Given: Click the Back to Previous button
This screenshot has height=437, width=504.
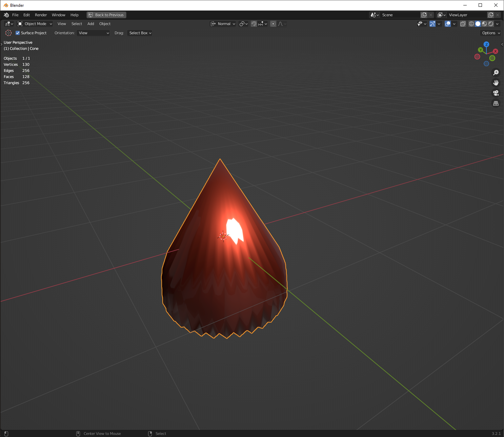Looking at the screenshot, I should tap(106, 15).
